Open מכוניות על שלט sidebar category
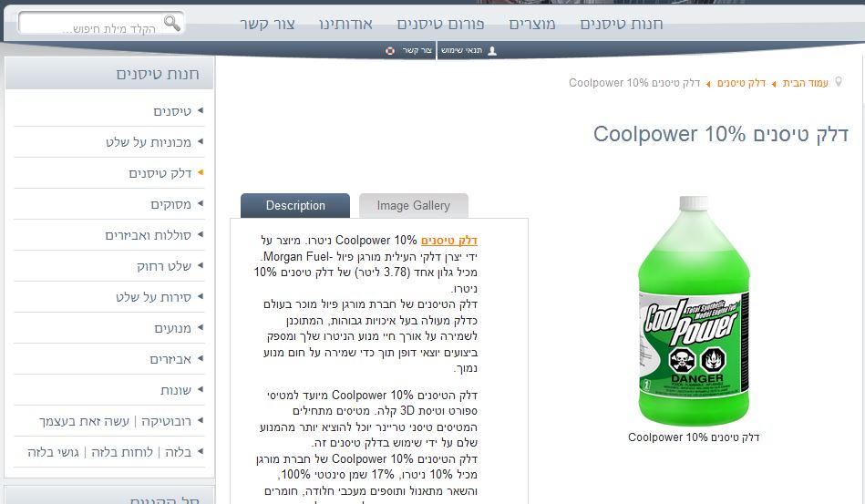 click(x=149, y=142)
